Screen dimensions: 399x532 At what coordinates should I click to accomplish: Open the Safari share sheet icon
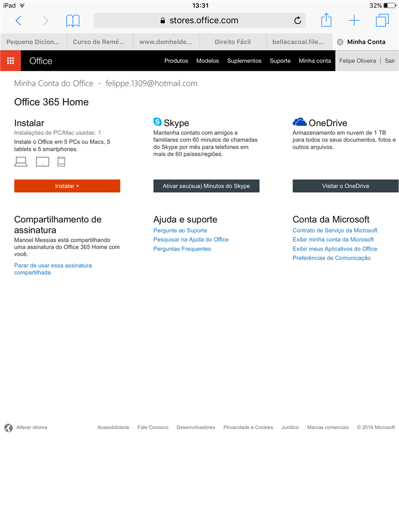[x=326, y=20]
